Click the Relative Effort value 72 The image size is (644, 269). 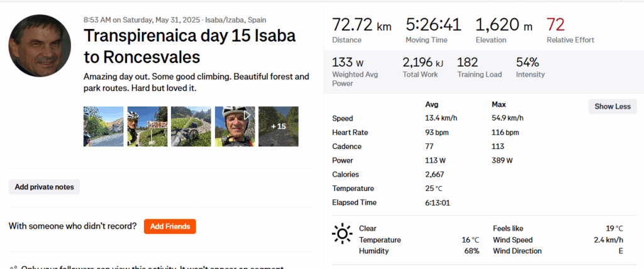(556, 26)
